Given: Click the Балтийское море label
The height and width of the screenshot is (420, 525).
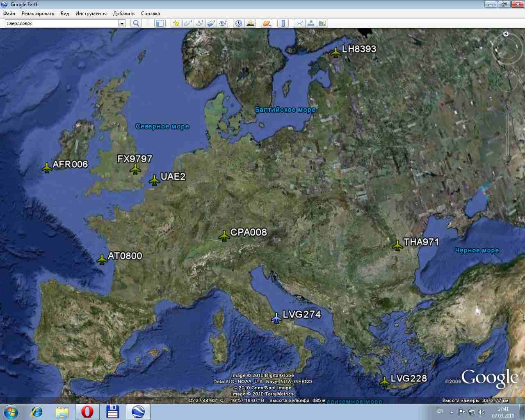Looking at the screenshot, I should click(x=285, y=110).
